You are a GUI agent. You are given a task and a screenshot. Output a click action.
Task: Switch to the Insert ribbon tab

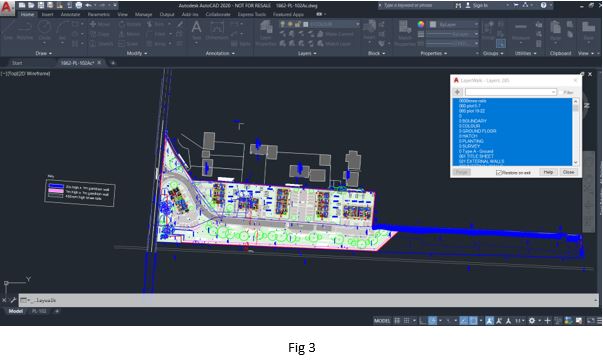47,14
